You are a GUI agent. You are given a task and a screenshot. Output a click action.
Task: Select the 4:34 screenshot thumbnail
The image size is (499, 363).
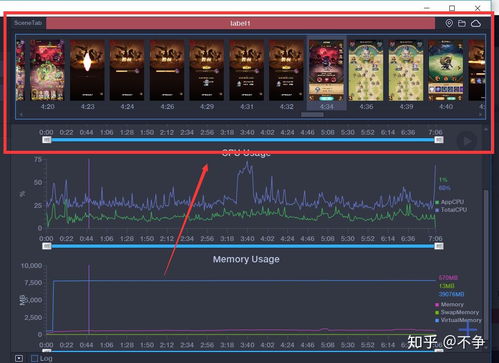326,74
